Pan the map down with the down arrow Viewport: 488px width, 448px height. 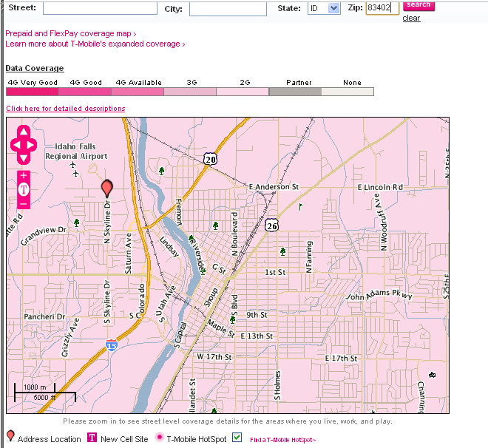24,158
